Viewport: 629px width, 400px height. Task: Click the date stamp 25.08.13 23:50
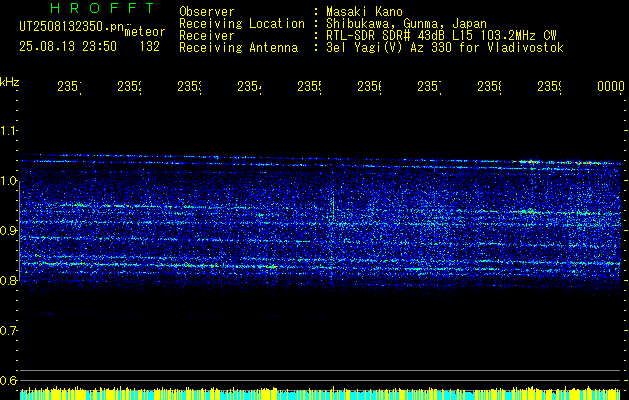click(x=68, y=47)
